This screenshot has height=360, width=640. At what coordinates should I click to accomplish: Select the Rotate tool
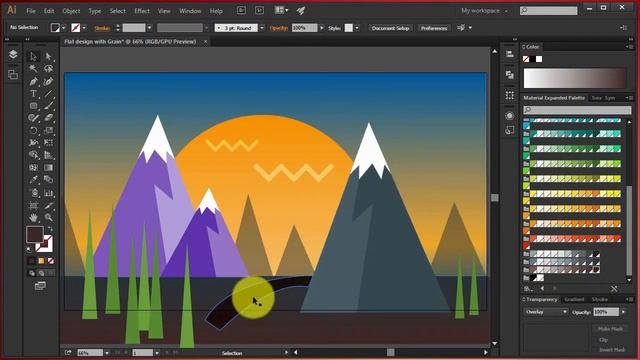coord(33,131)
